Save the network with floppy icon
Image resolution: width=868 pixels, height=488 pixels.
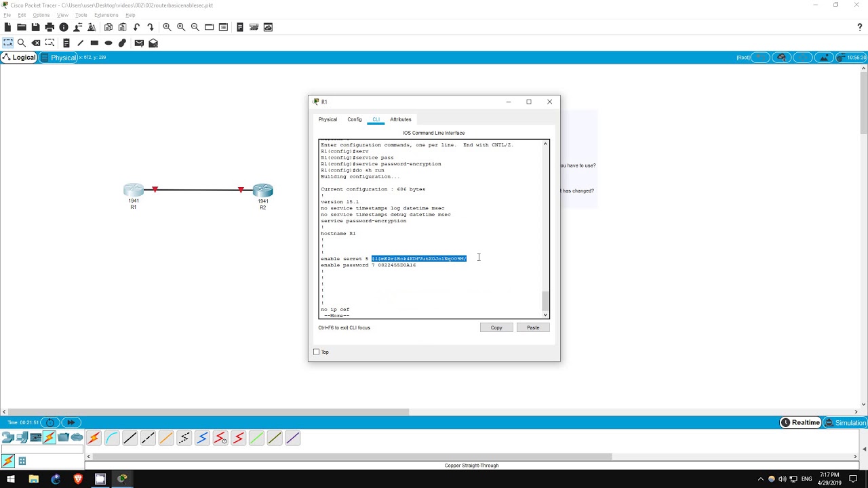(35, 27)
